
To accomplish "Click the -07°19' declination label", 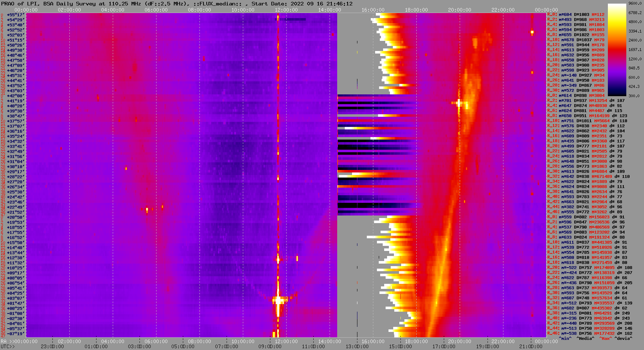I will (x=16, y=334).
